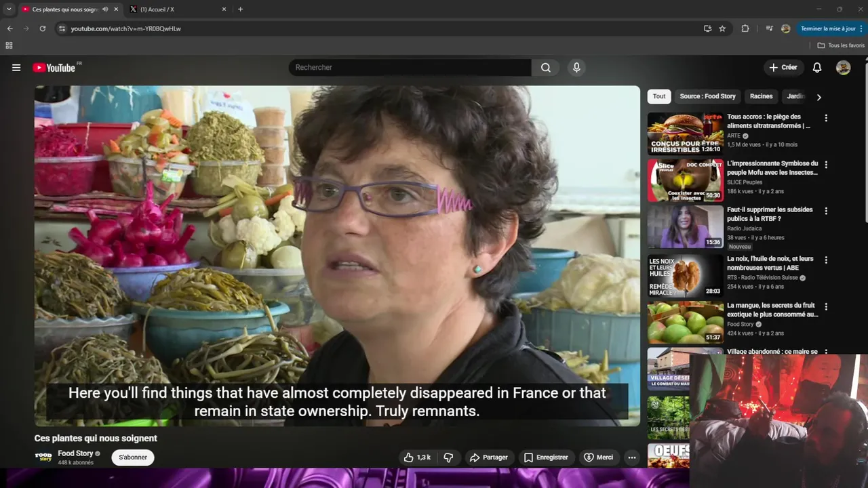
Task: Click the 'Merci' thanks button
Action: click(x=598, y=457)
